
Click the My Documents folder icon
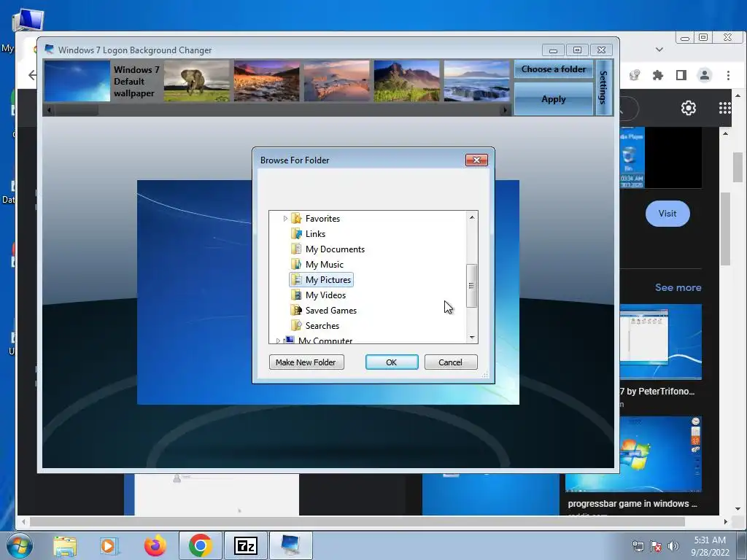click(296, 249)
